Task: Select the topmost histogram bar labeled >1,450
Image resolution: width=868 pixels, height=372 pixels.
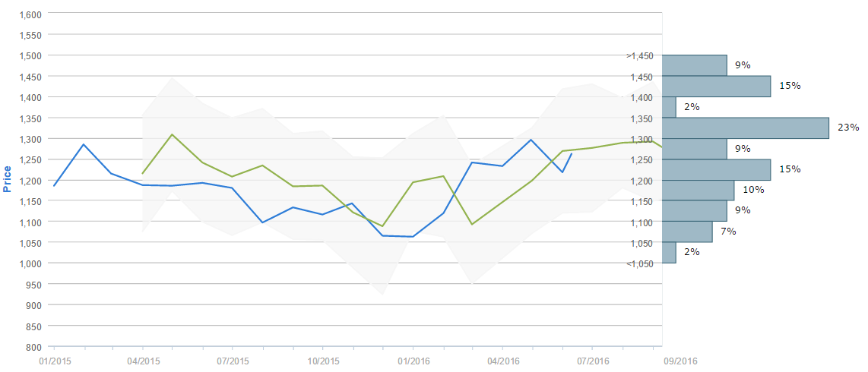Action: [x=694, y=65]
